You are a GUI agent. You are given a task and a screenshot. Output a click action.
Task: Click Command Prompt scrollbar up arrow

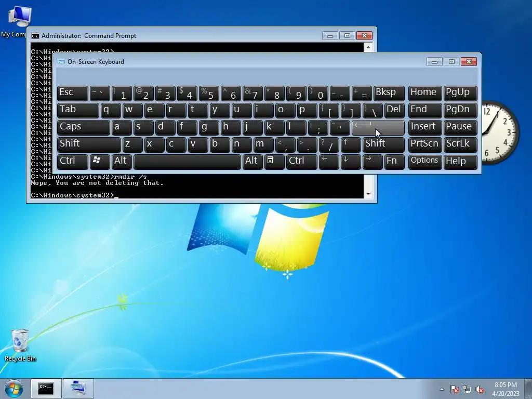click(368, 47)
